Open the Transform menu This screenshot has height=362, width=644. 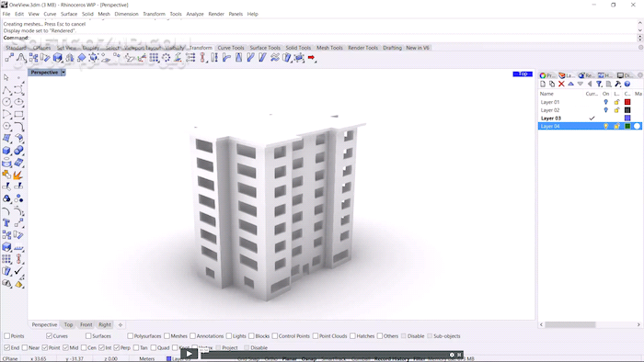(x=154, y=14)
